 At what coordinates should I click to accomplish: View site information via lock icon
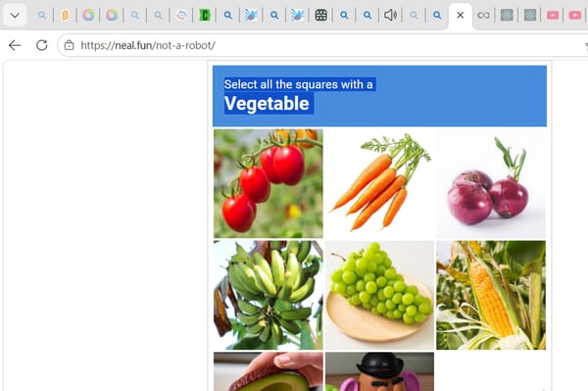[69, 45]
